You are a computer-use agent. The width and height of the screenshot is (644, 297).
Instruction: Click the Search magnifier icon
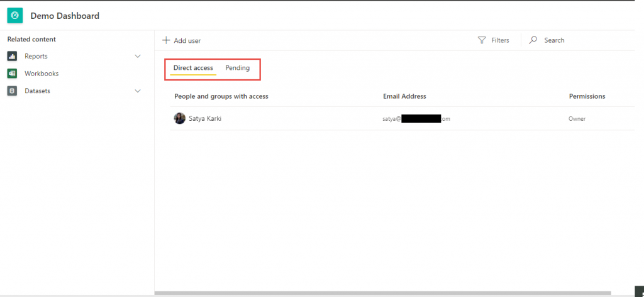click(x=533, y=40)
